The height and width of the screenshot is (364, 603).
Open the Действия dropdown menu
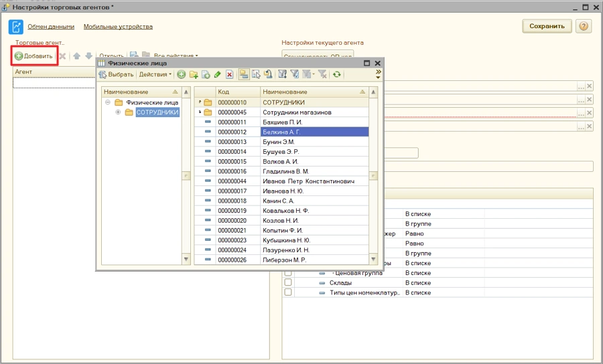[x=155, y=74]
